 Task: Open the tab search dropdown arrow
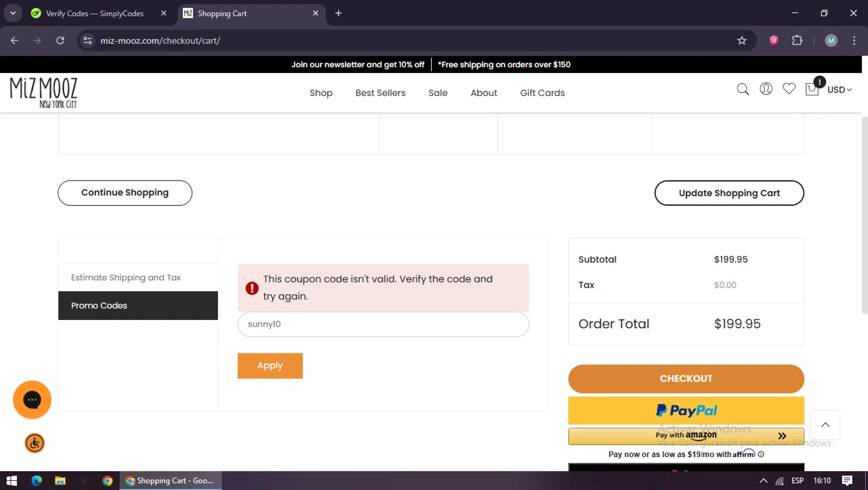tap(13, 13)
